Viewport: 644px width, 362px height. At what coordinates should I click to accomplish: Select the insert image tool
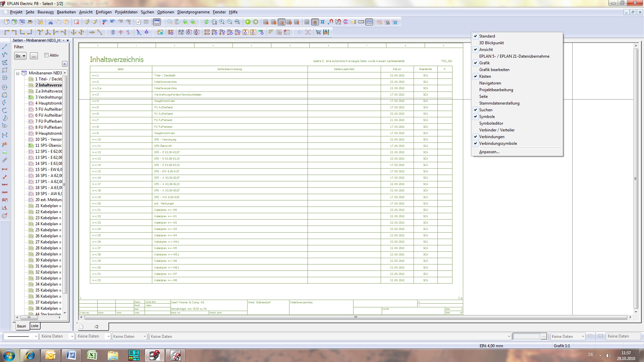click(x=5, y=152)
